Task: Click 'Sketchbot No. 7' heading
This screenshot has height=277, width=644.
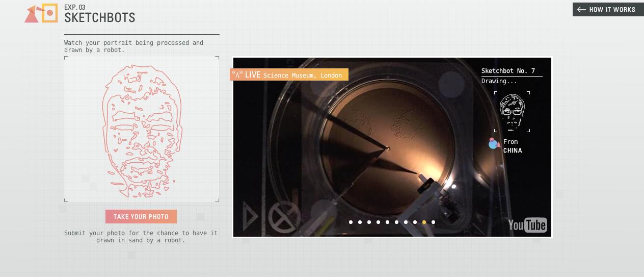Action: [508, 71]
